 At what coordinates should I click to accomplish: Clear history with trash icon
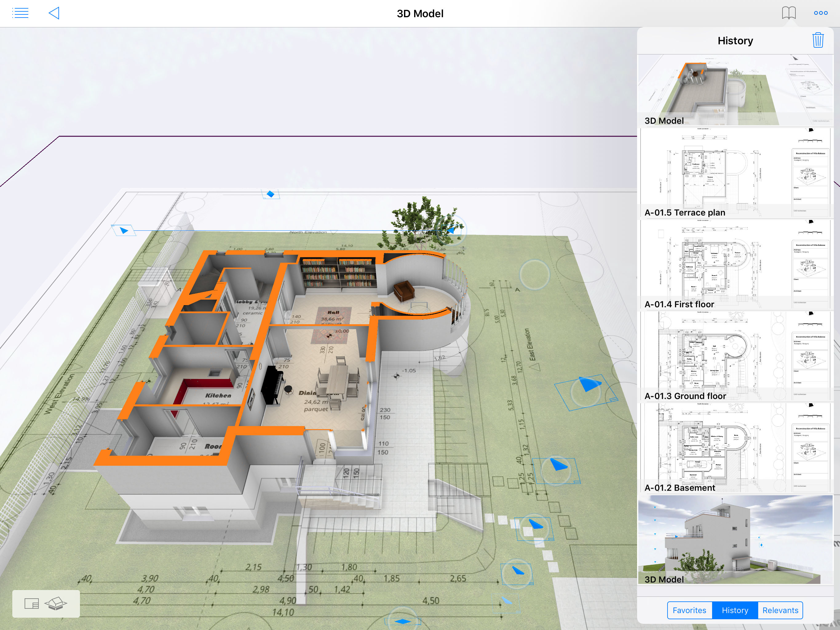click(x=818, y=40)
